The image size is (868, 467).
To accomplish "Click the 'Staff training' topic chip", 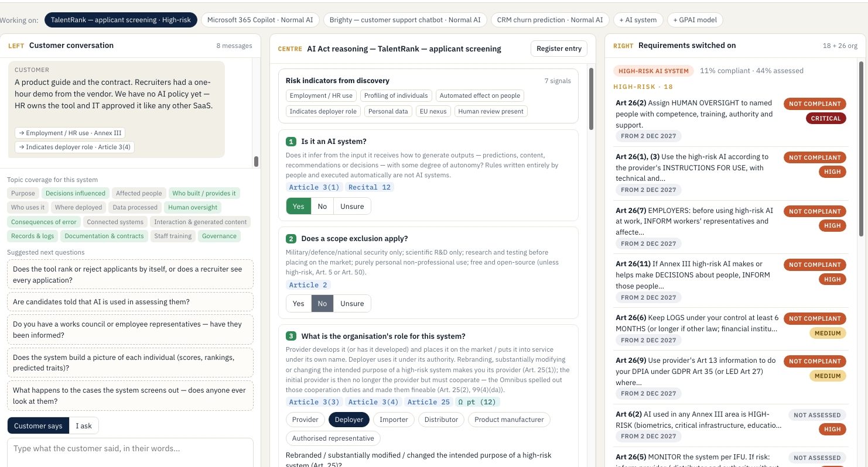I will (x=172, y=236).
